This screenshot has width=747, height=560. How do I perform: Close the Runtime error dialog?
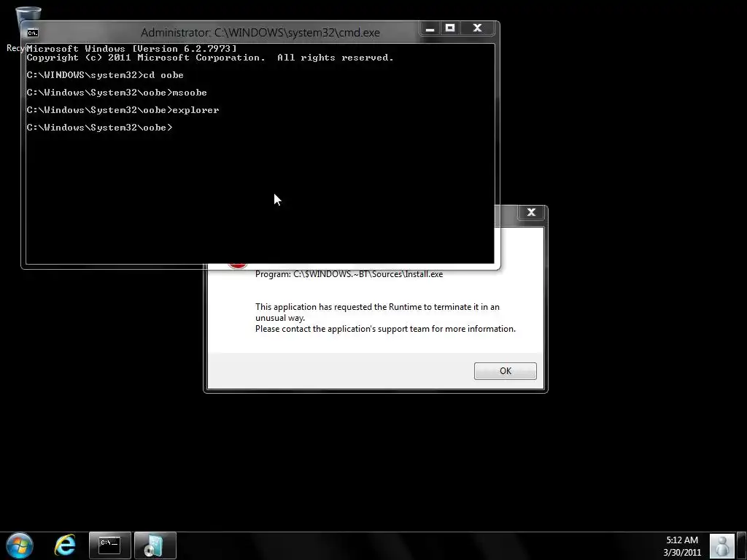click(x=531, y=212)
